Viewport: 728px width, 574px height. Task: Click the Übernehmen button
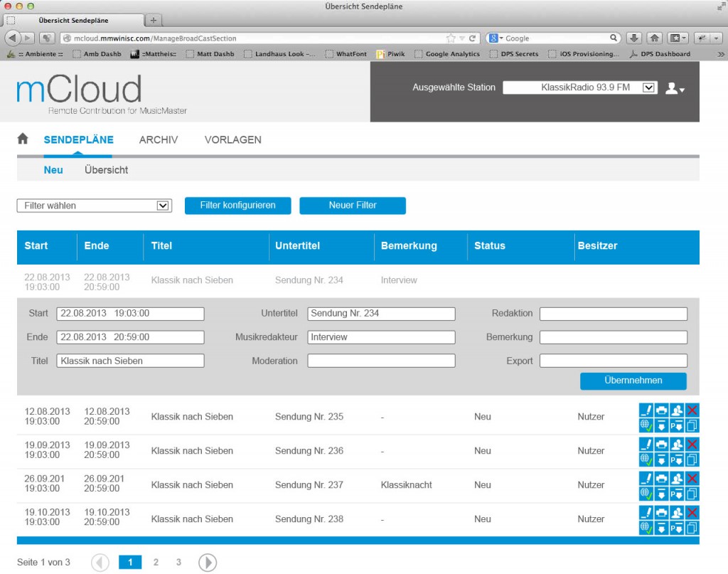point(633,381)
